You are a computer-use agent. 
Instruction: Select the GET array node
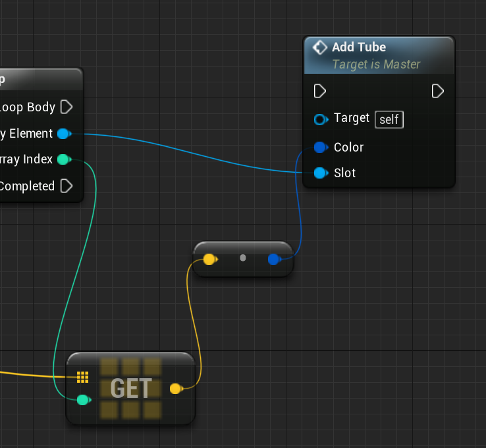[x=131, y=389]
